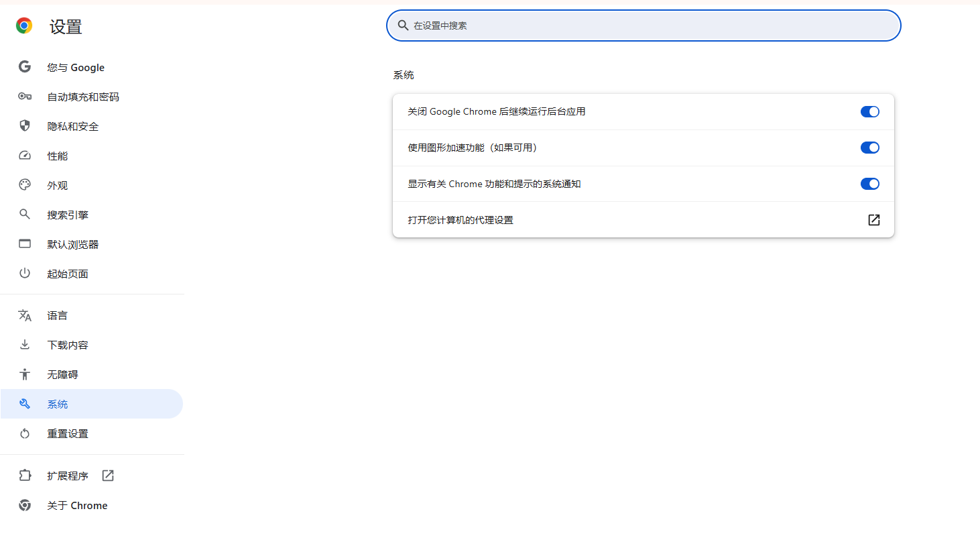Click the magnifier icon for 搜索引擎
980x546 pixels.
click(x=25, y=214)
